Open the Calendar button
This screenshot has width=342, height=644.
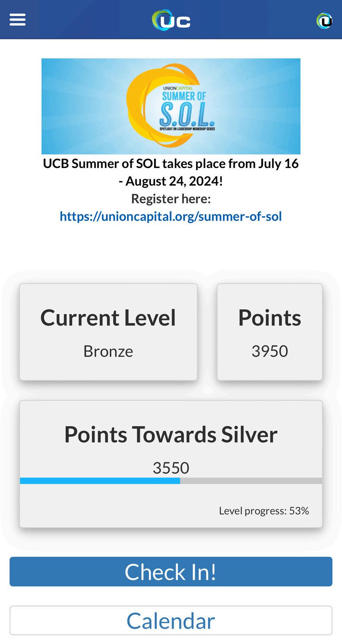coord(171,620)
